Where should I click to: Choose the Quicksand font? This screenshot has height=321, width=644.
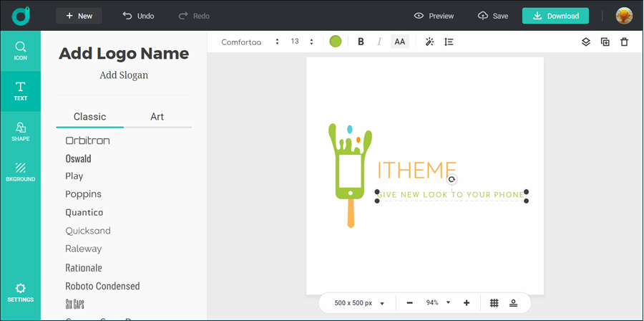88,231
